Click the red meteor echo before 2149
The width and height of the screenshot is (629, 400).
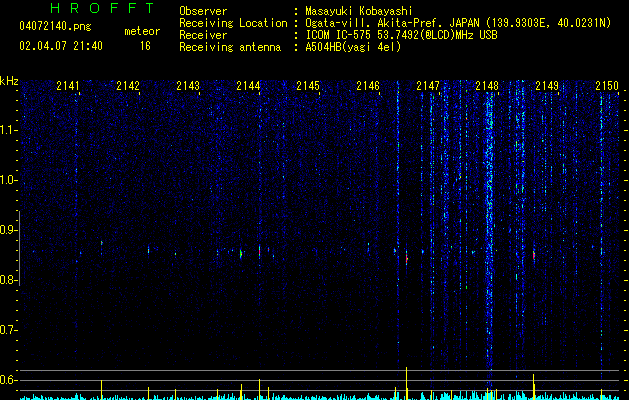(x=534, y=256)
